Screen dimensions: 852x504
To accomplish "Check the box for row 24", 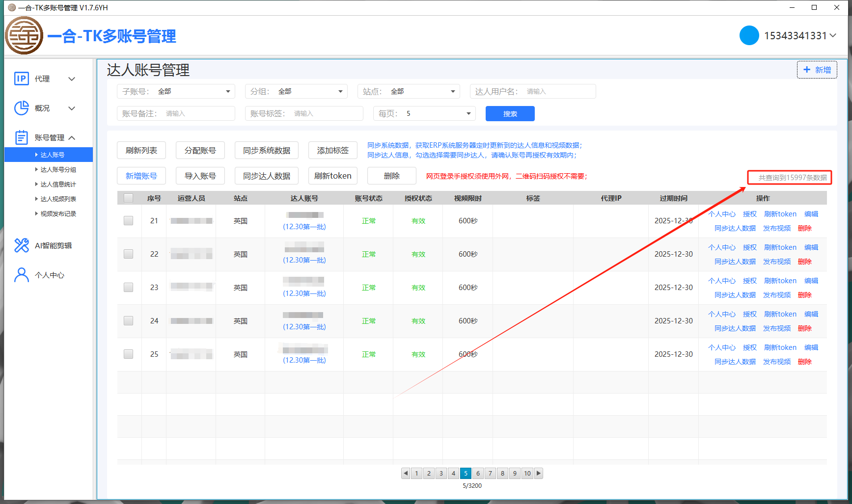I will click(x=129, y=321).
